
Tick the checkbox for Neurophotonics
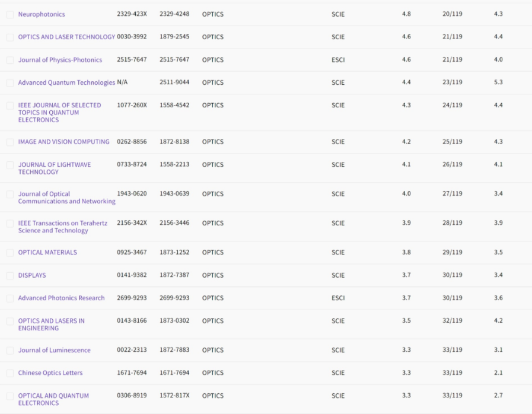pos(10,14)
